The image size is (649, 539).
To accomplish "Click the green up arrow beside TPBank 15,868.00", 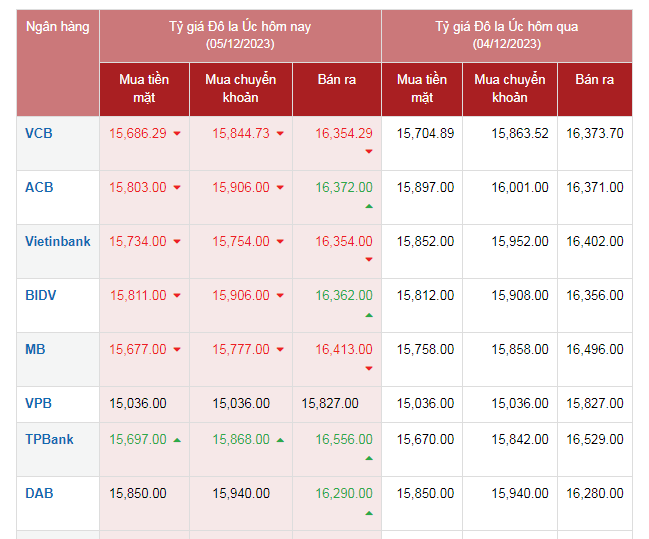I will 280,440.
